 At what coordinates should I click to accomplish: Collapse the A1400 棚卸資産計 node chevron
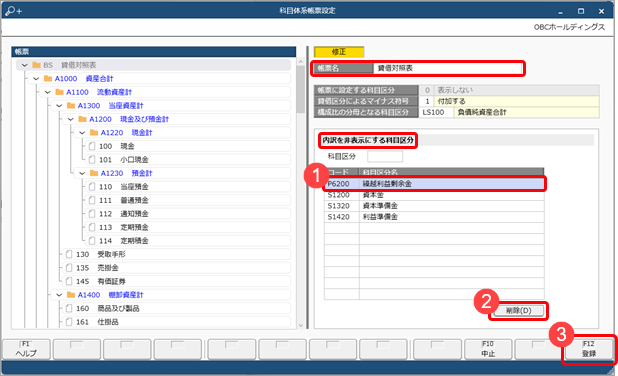[x=59, y=295]
